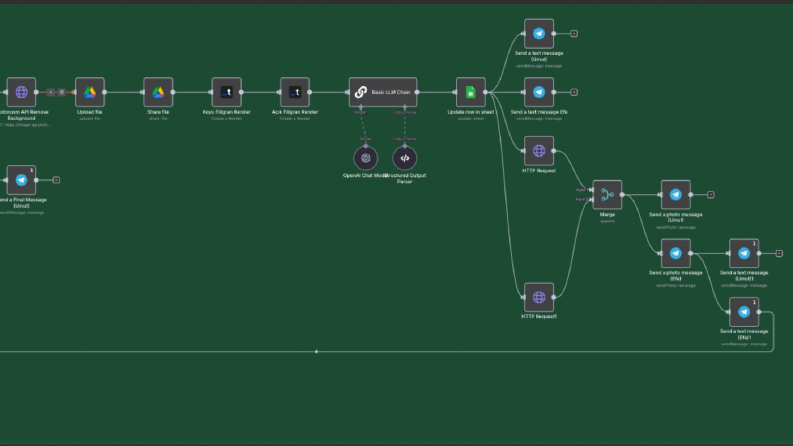Select the Photoroom API Remove Background node

[x=21, y=92]
